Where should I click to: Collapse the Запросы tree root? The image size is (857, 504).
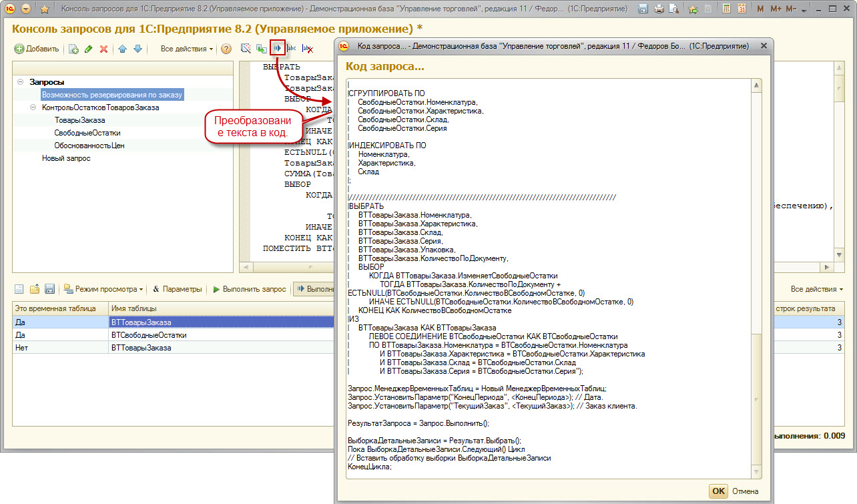21,82
